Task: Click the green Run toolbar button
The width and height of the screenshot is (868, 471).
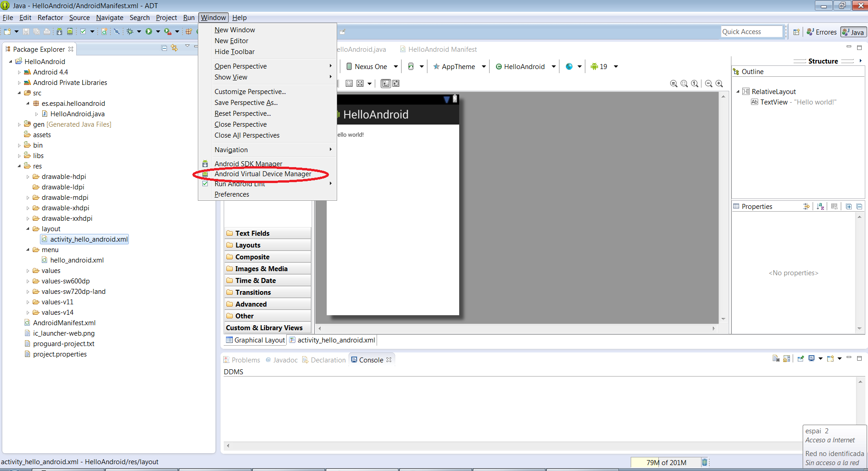Action: pos(148,31)
